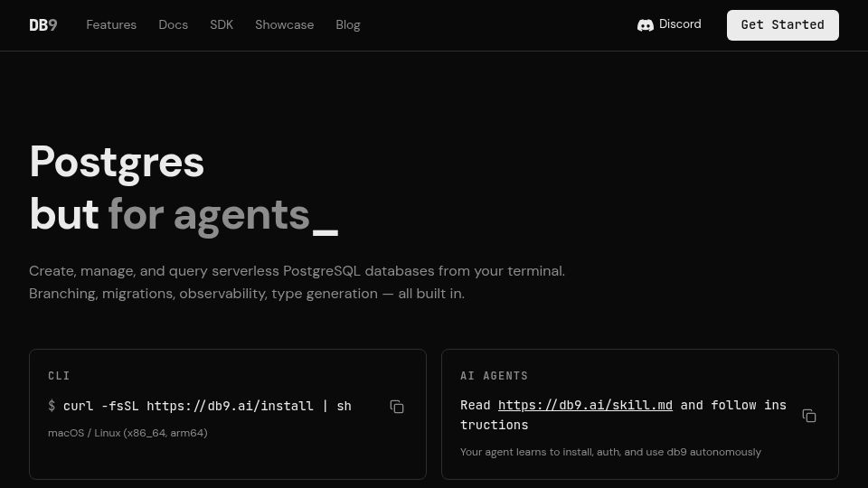Image resolution: width=868 pixels, height=488 pixels.
Task: Open the SDK nav link
Action: 222,25
